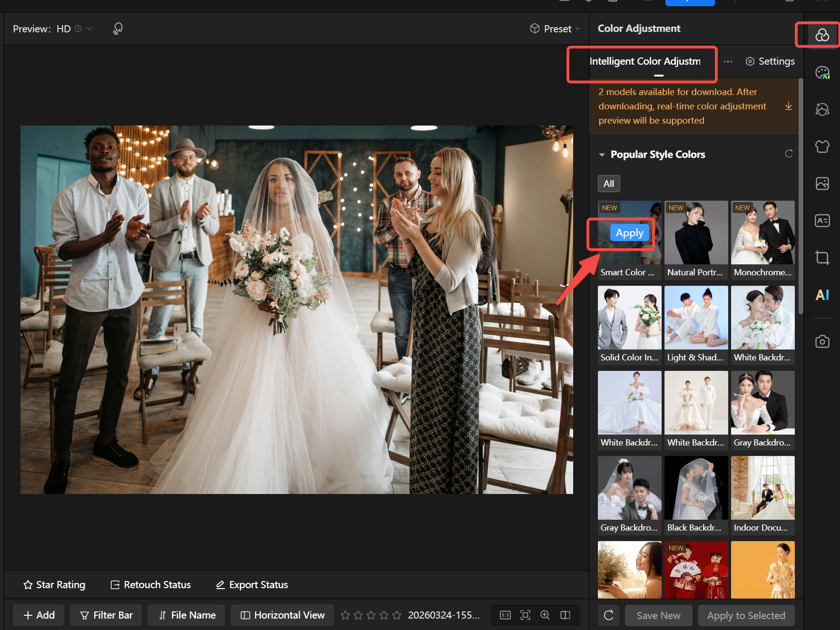Expand the Preset dropdown
Image resolution: width=840 pixels, height=630 pixels.
[555, 29]
